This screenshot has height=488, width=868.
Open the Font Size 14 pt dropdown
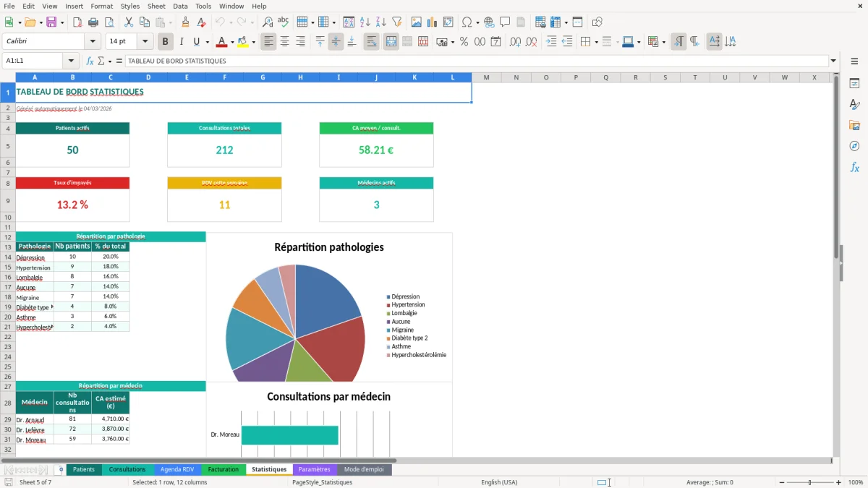[x=145, y=42]
